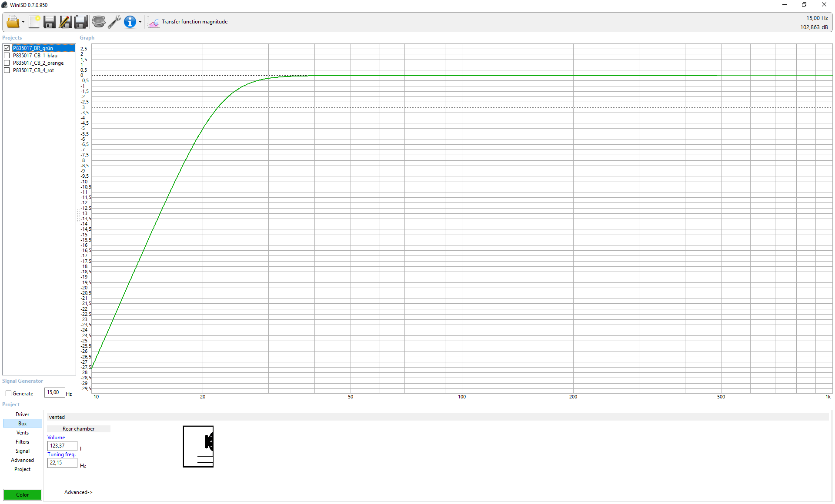Enable the P835017_CB_1_blau project checkbox
The height and width of the screenshot is (504, 835).
[x=7, y=56]
